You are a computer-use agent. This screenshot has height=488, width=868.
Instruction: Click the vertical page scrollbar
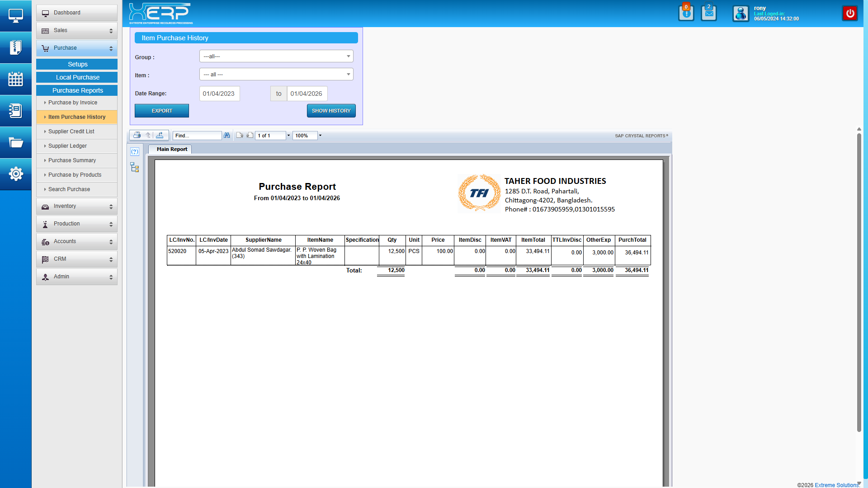coord(859,280)
